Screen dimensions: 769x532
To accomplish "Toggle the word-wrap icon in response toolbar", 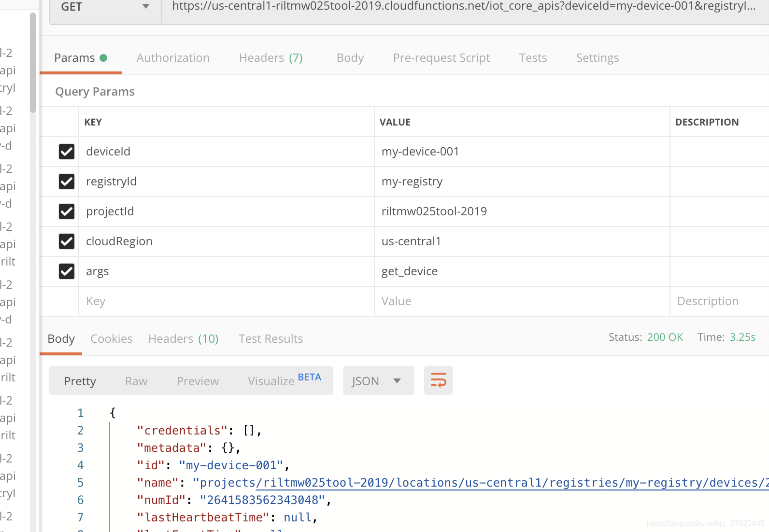I will 438,380.
